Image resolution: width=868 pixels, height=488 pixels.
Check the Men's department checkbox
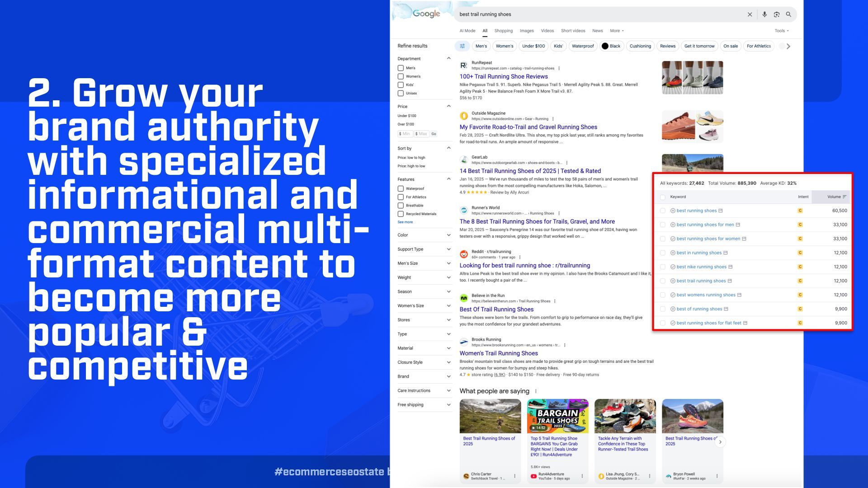pos(401,68)
